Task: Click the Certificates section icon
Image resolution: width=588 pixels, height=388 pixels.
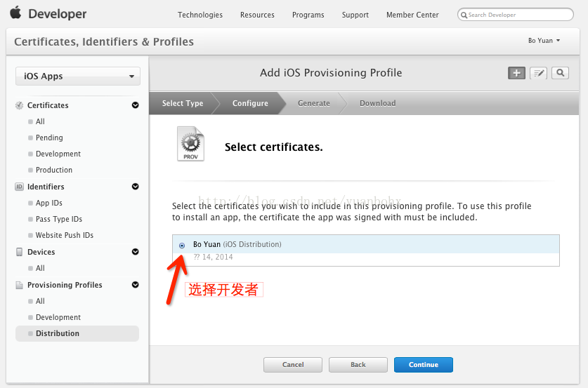Action: pos(20,105)
